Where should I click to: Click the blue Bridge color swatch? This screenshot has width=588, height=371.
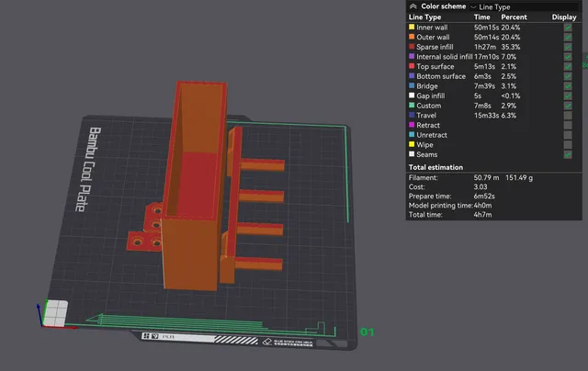pos(412,85)
